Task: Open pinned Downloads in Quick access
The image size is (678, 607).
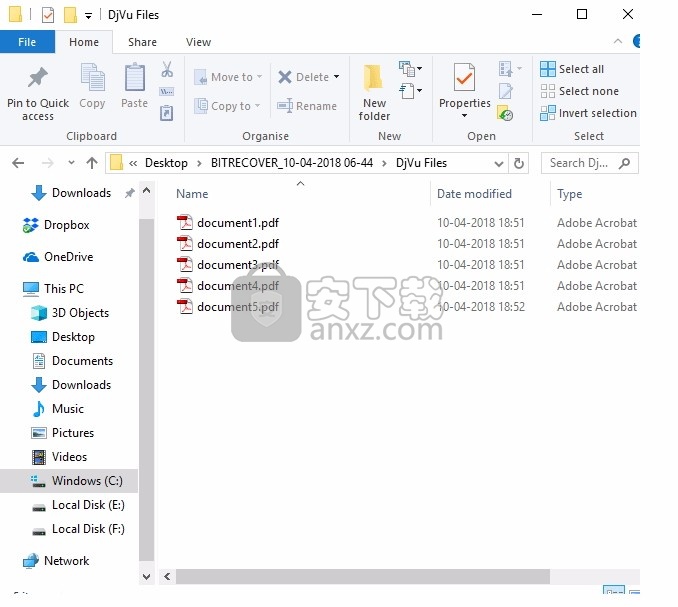Action: point(81,193)
